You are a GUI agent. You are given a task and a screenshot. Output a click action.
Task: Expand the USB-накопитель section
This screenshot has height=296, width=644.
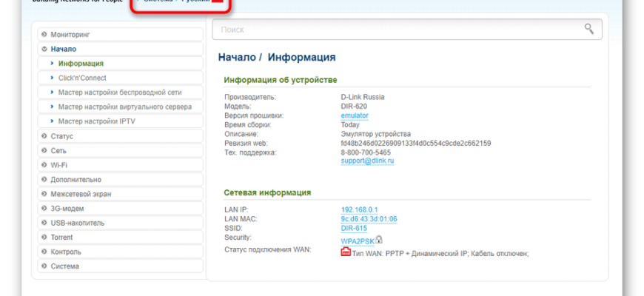[121, 223]
